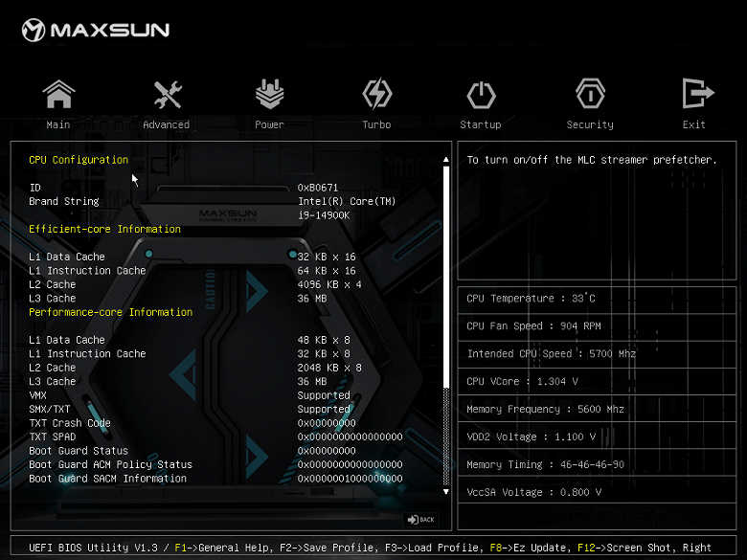Click UEFI BIOS Utility V1.3 text
The width and height of the screenshot is (747, 560).
click(93, 548)
